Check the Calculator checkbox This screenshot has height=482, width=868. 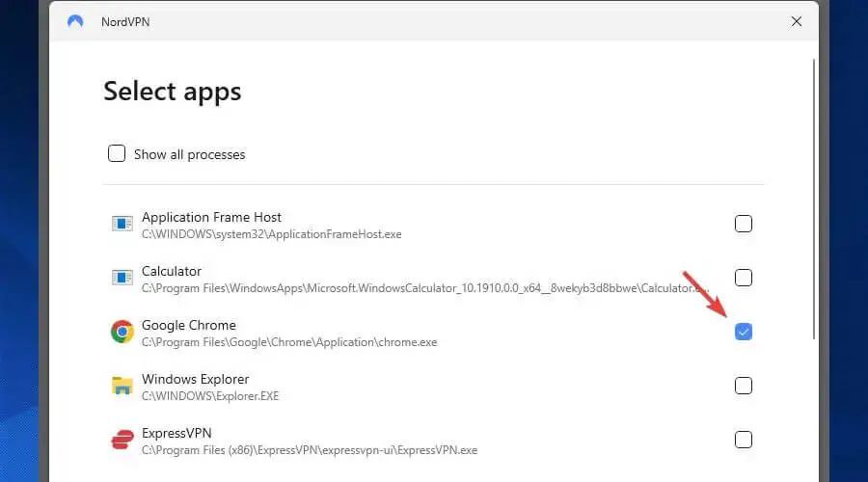click(x=744, y=278)
